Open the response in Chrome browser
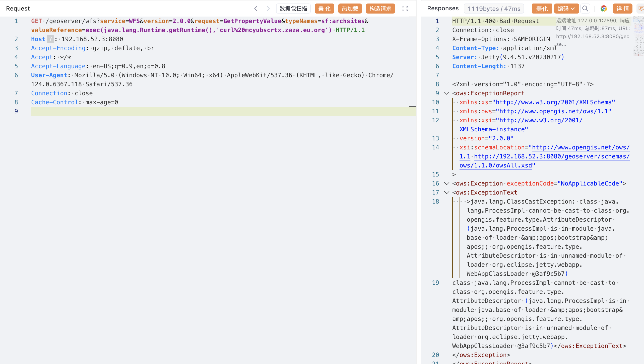The width and height of the screenshot is (644, 364). 604,9
